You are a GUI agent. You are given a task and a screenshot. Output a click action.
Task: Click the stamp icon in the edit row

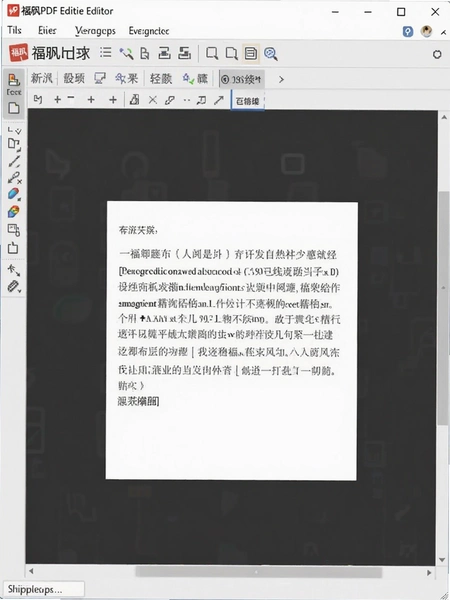[134, 100]
